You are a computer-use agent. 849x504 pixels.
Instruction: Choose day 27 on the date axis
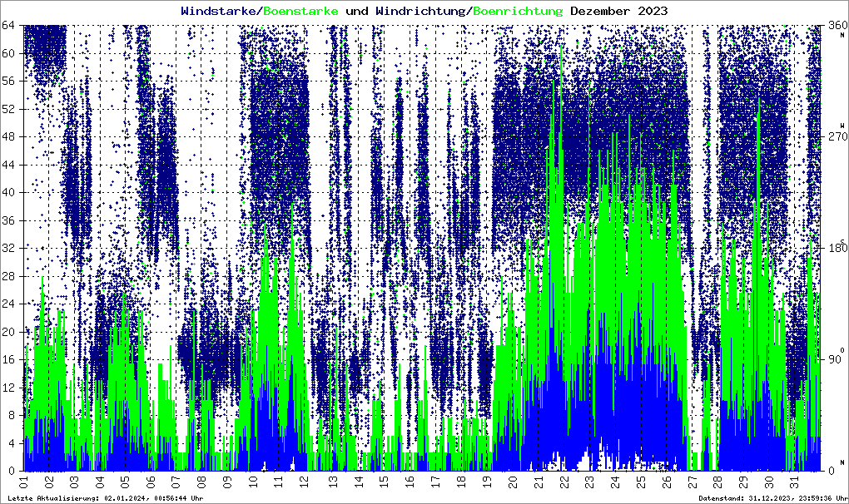pos(693,480)
